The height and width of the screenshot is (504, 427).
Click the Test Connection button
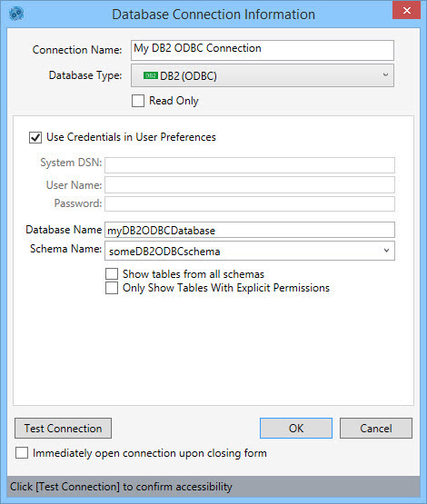point(63,428)
